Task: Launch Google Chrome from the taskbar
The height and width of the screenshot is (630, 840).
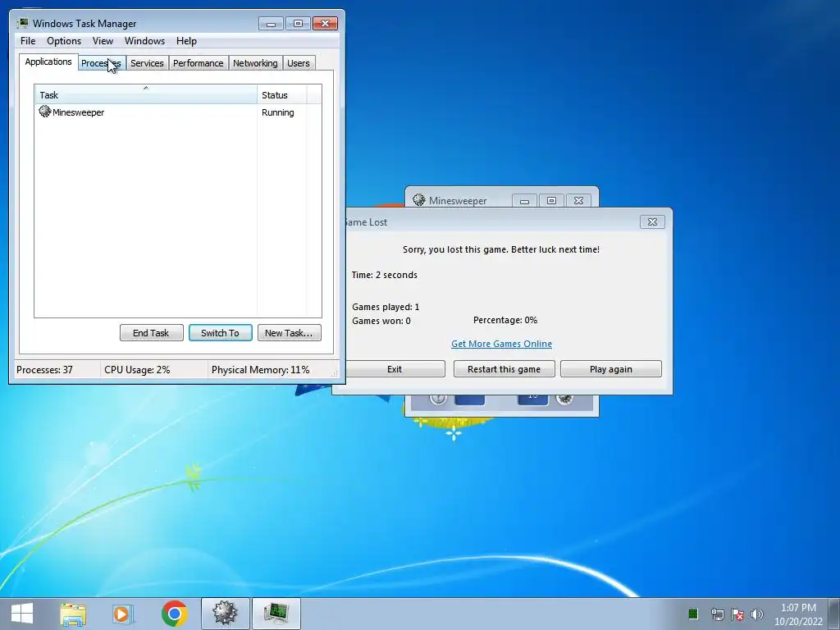Action: 174,614
